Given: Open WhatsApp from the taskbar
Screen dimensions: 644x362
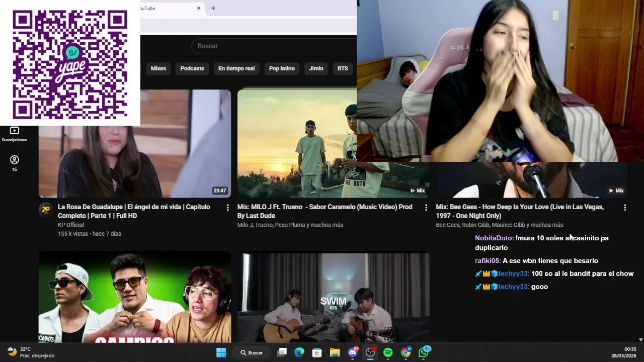Looking at the screenshot, I should [424, 352].
